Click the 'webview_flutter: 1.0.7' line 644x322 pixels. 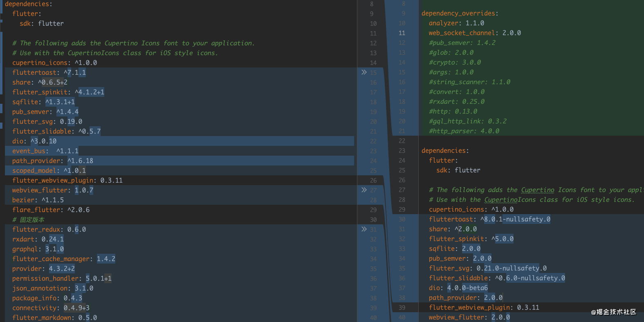click(x=53, y=190)
